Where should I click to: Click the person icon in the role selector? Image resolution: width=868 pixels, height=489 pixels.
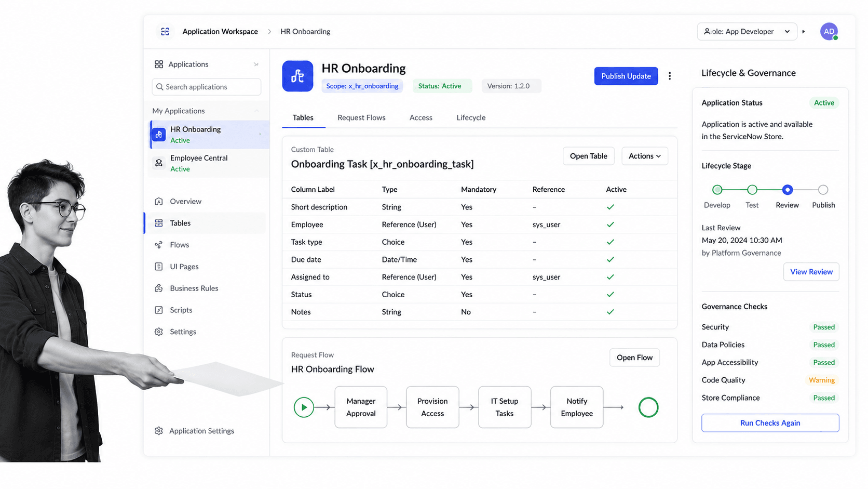(707, 32)
